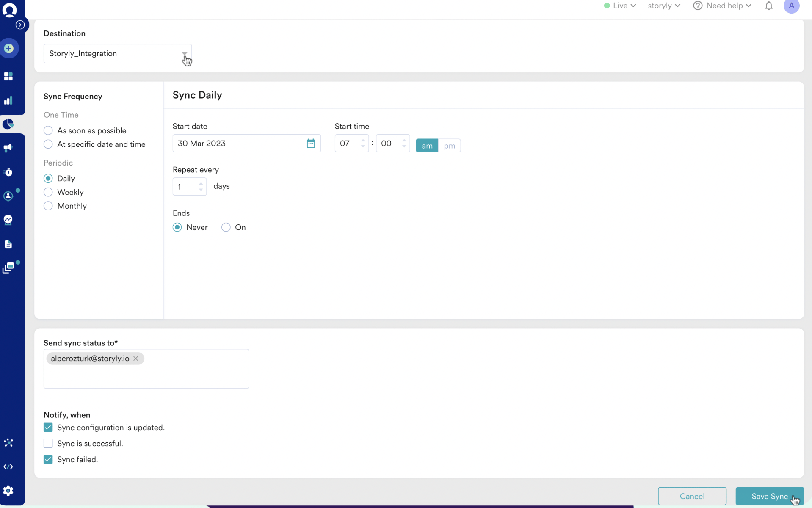Decrease the start minutes stepper

coord(404,146)
